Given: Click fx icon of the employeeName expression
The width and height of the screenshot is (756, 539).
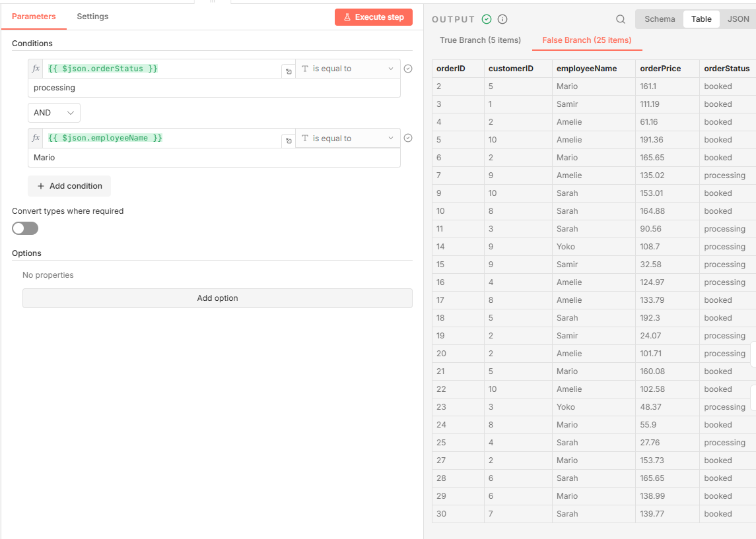Looking at the screenshot, I should point(36,138).
